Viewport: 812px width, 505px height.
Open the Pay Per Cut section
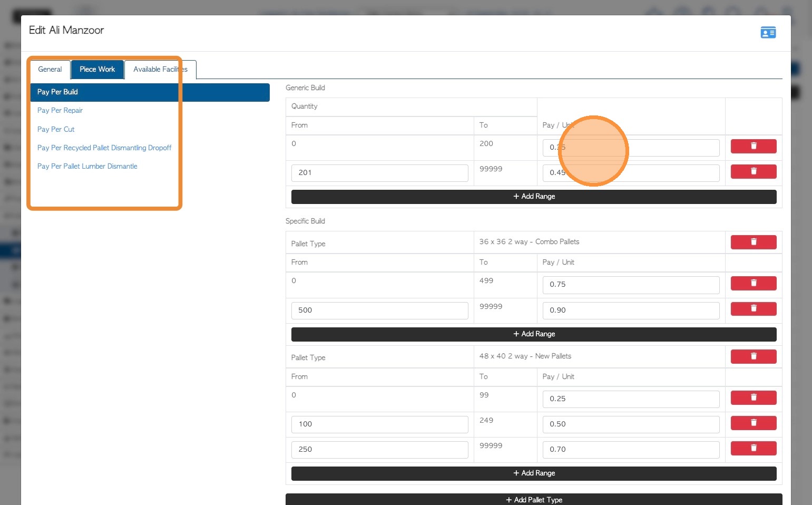(56, 129)
